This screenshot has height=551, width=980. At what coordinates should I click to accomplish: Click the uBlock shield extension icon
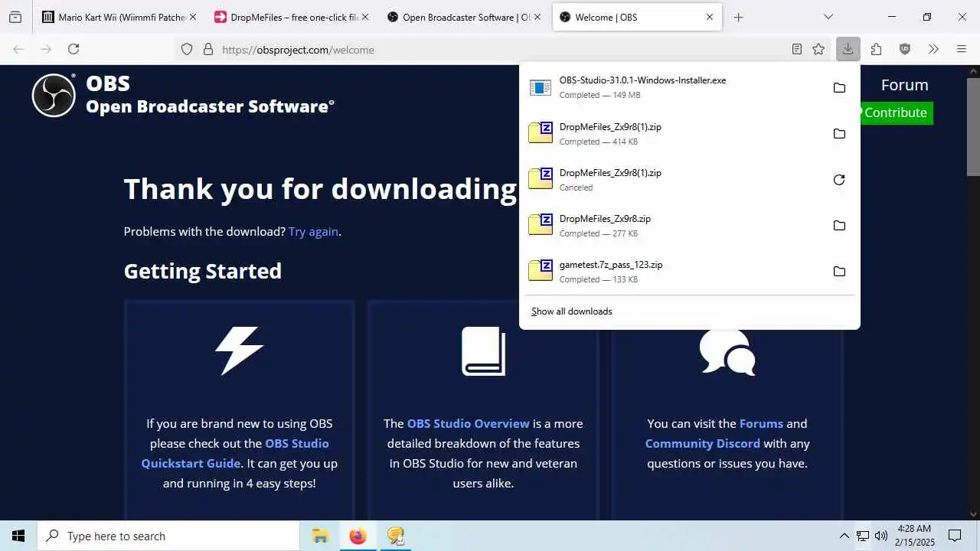click(x=905, y=49)
